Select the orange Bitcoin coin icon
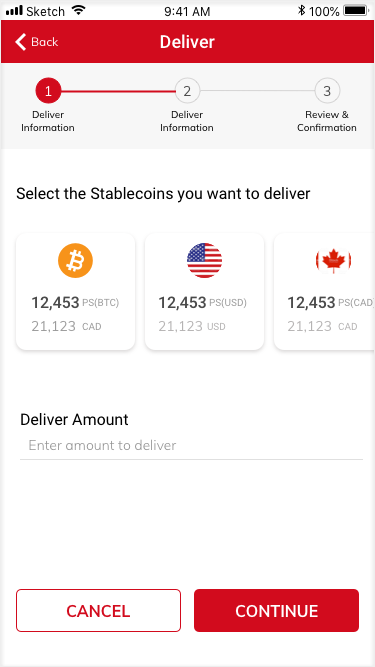 tap(75, 260)
